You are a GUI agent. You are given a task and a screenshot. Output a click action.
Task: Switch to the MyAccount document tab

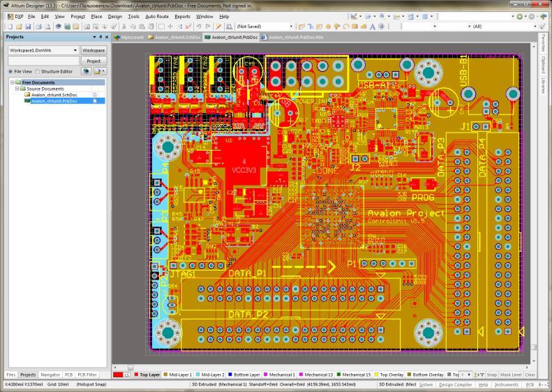(129, 37)
